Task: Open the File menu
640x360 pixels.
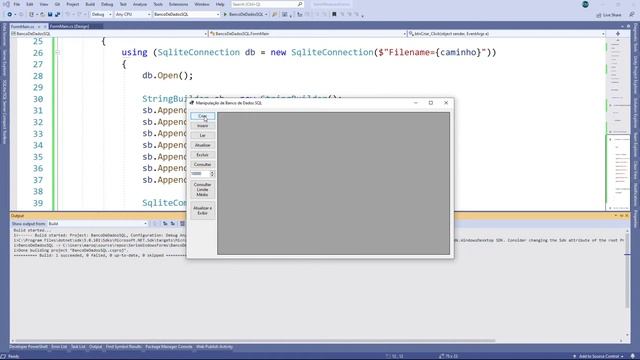Action: point(17,4)
